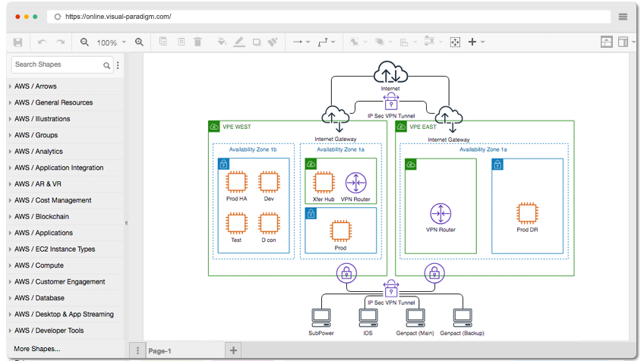Click the Copy icon in toolbar
This screenshot has width=644, height=361.
[x=163, y=42]
